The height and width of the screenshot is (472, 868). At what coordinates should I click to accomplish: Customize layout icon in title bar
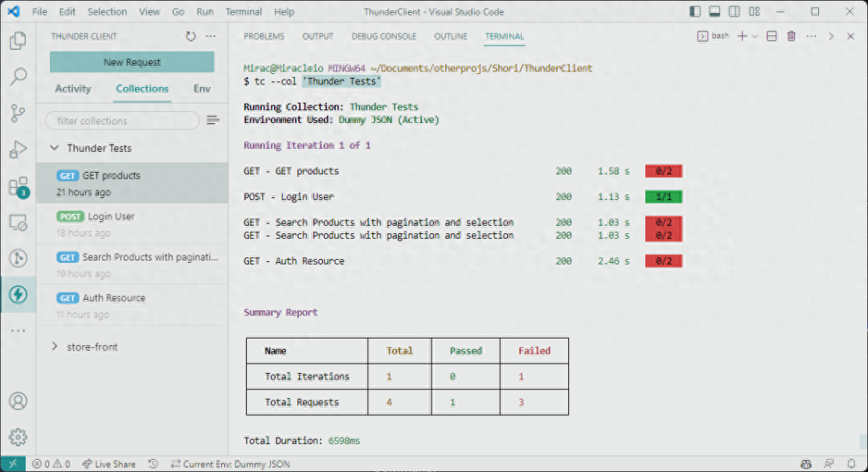click(x=755, y=11)
